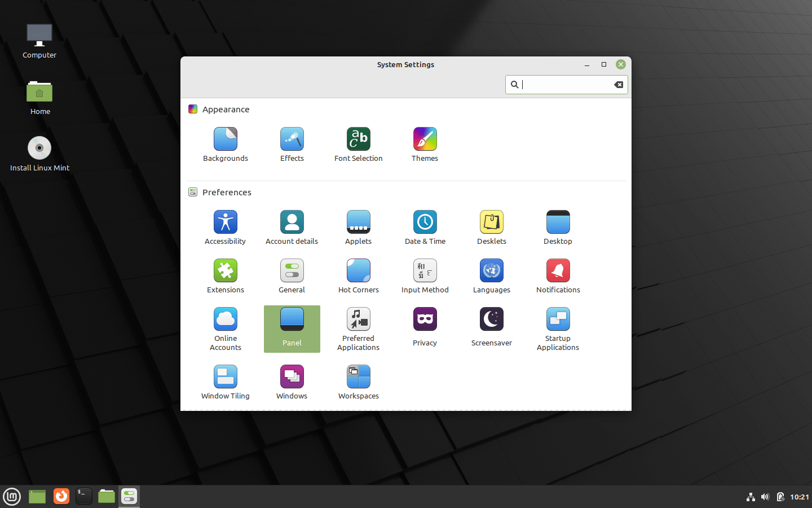Image resolution: width=812 pixels, height=508 pixels.
Task: Click the Notifications bell icon
Action: tap(558, 271)
